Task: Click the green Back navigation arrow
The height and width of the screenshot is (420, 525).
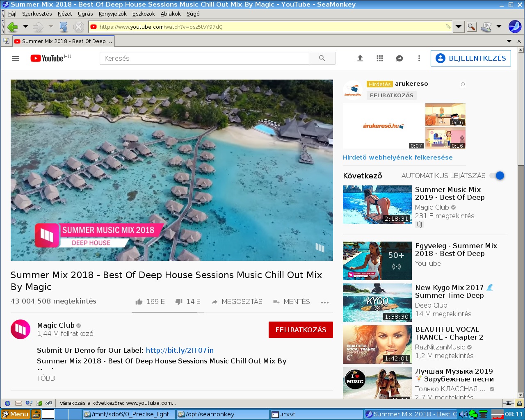Action: tap(13, 27)
